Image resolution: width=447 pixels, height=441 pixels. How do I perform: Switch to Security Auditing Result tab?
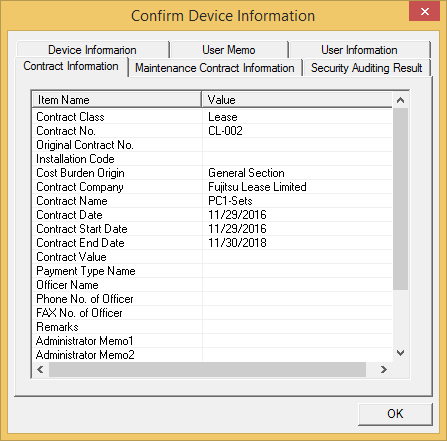coord(366,68)
